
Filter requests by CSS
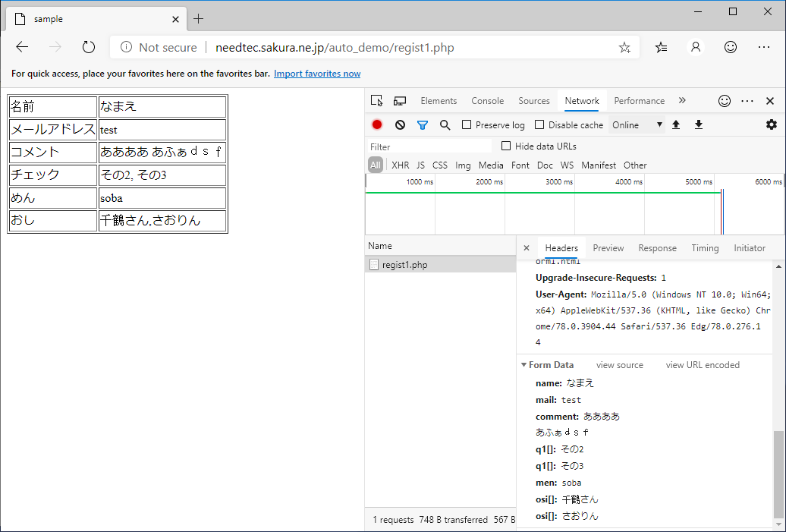[x=439, y=165]
